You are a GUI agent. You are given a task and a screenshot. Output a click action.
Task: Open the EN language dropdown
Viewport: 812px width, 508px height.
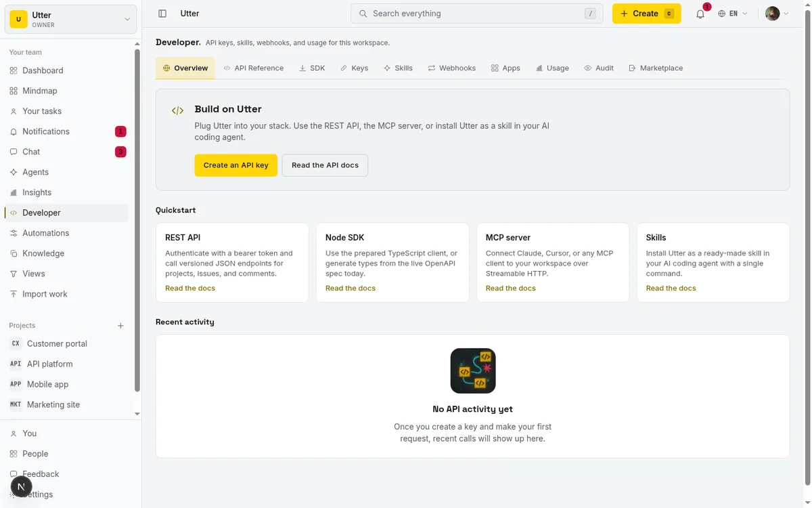tap(733, 14)
